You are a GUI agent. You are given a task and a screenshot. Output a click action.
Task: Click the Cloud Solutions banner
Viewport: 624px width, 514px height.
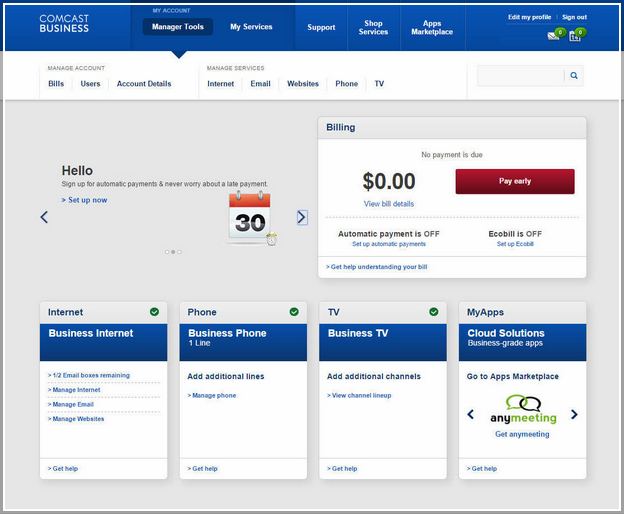(523, 342)
